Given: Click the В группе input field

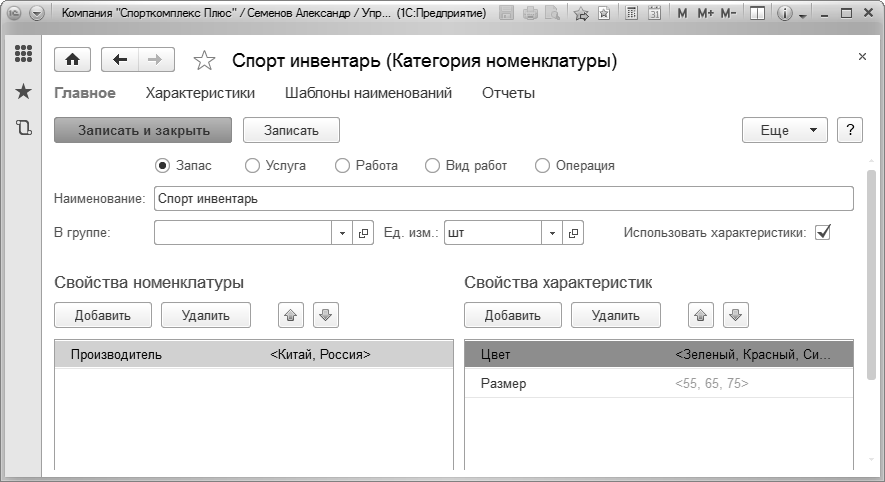Looking at the screenshot, I should tap(243, 233).
